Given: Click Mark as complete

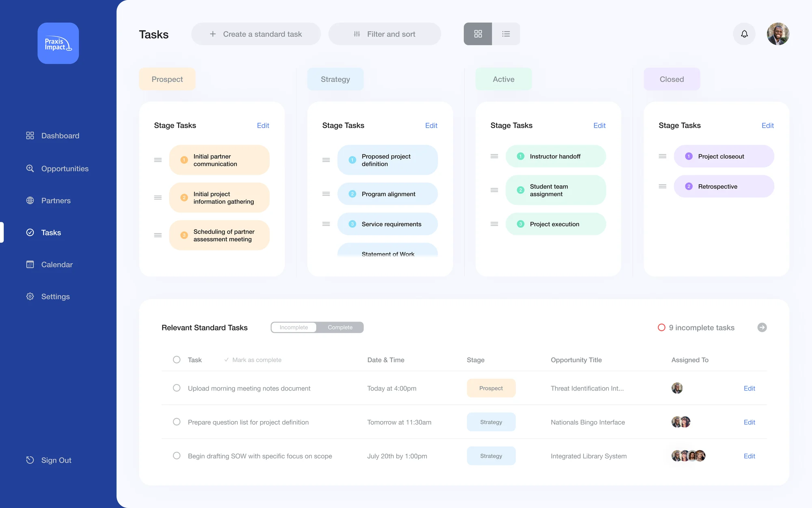Looking at the screenshot, I should click(253, 360).
